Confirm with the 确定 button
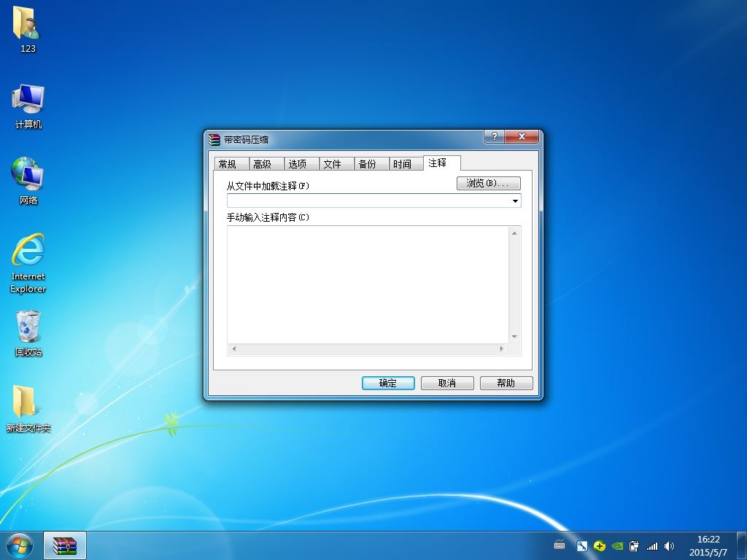This screenshot has height=560, width=747. 388,383
